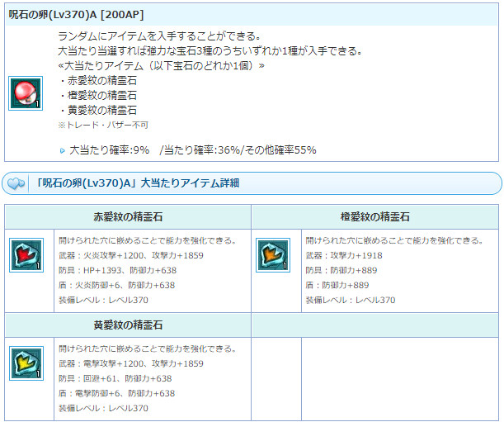Screen dimensions: 504x422
Task: Select the 黄愛紋の精霊石 table column header
Action: click(x=128, y=325)
